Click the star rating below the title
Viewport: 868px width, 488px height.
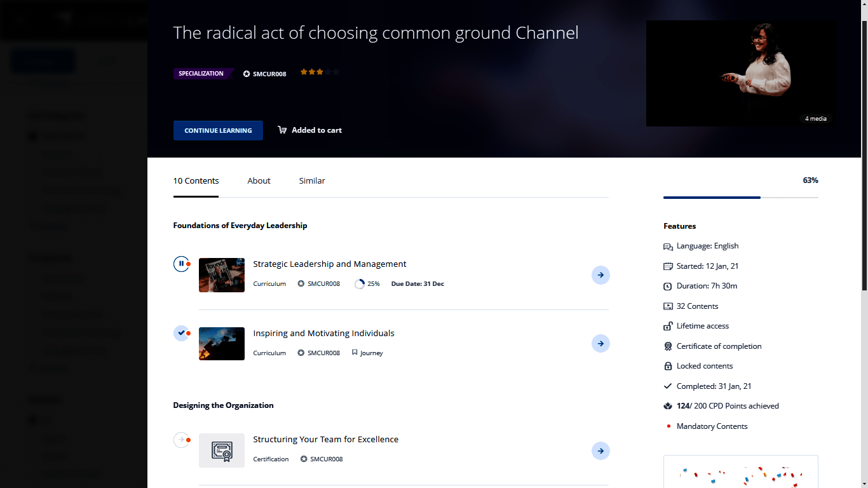pos(320,72)
